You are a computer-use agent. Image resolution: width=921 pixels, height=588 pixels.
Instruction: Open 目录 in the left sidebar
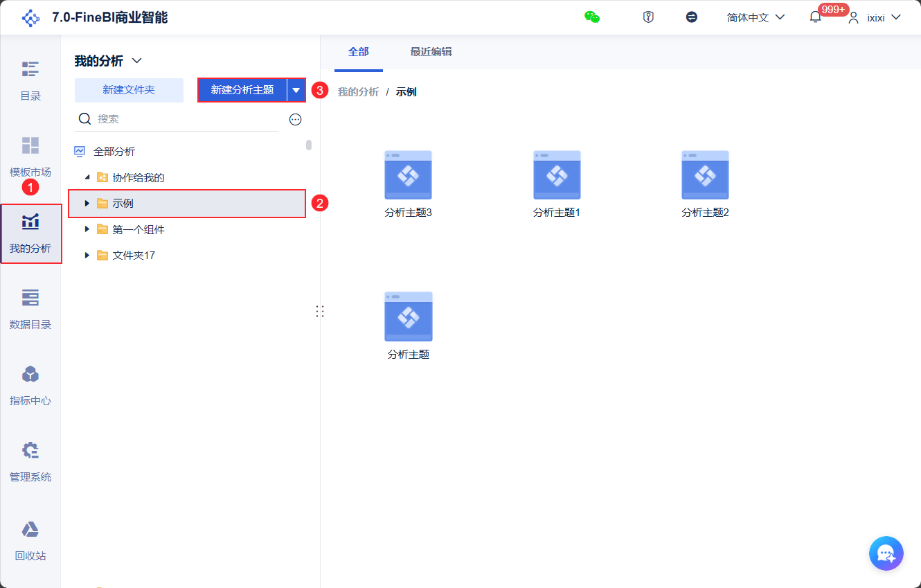pos(30,81)
